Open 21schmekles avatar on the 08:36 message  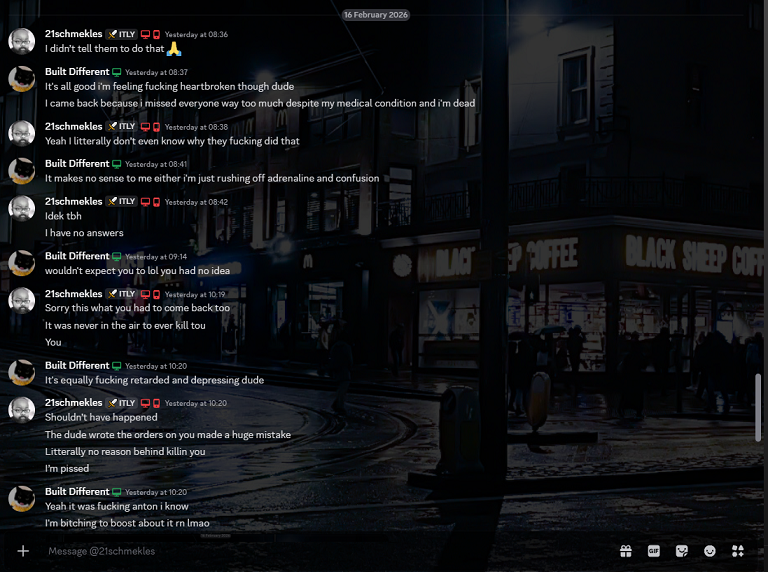coord(22,41)
